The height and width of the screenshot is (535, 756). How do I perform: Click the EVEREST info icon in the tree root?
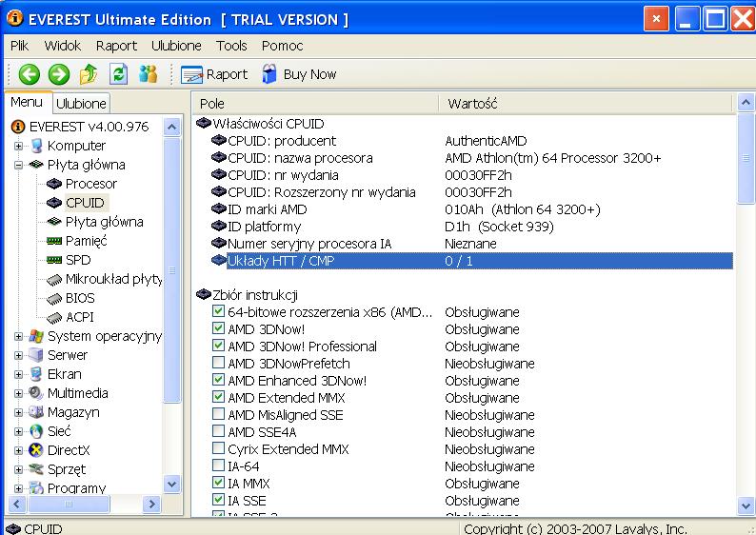[18, 127]
